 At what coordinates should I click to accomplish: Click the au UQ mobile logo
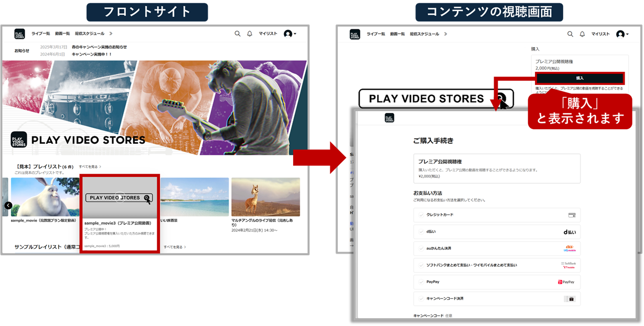click(x=570, y=248)
